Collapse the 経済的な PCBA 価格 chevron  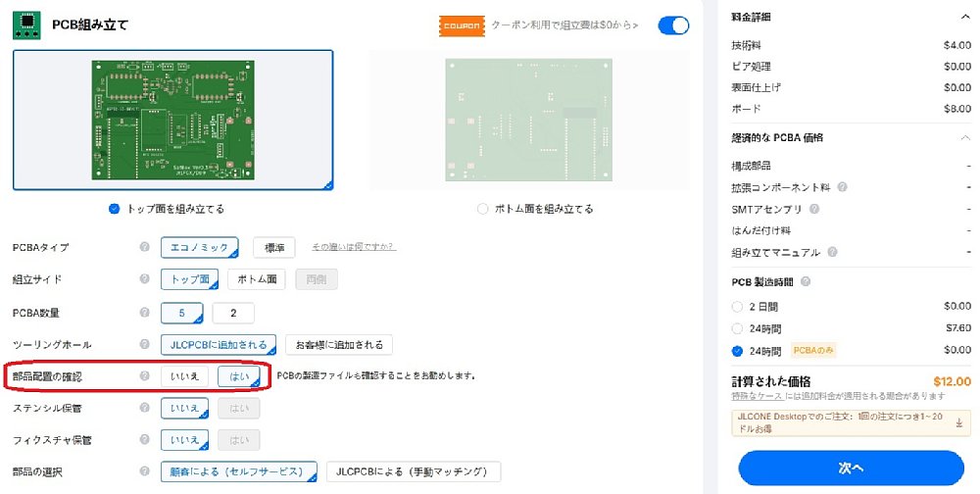tap(965, 137)
